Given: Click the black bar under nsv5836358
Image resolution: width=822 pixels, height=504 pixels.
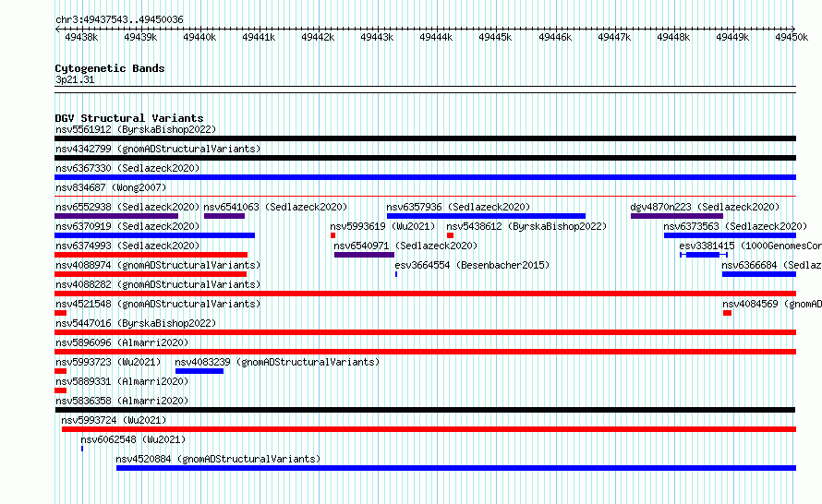Looking at the screenshot, I should coord(425,410).
